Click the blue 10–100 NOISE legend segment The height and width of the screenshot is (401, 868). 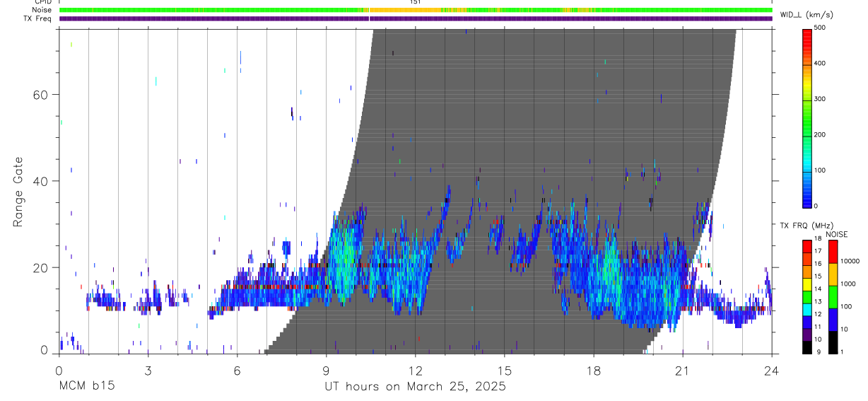(833, 318)
